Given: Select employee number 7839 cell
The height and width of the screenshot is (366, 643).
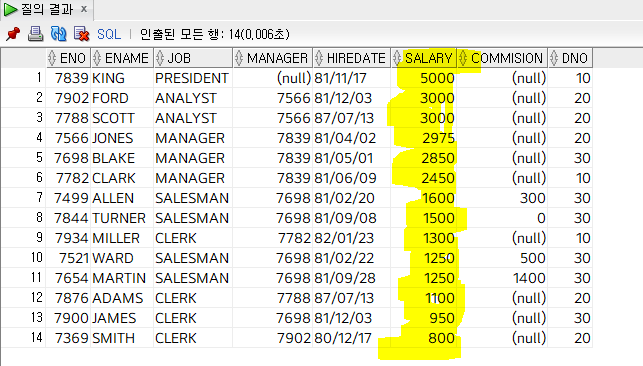Looking at the screenshot, I should pyautogui.click(x=68, y=78).
